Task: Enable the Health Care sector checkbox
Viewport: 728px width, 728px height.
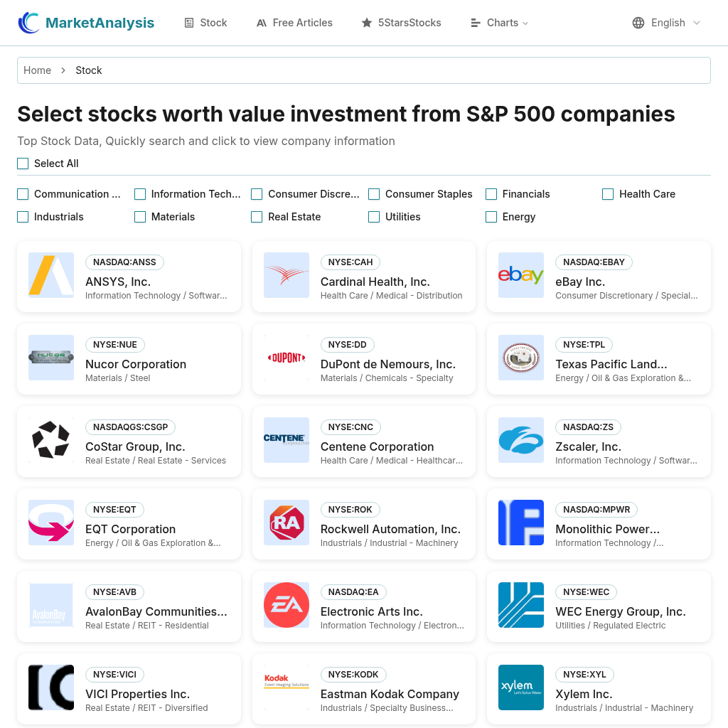Action: [x=608, y=194]
